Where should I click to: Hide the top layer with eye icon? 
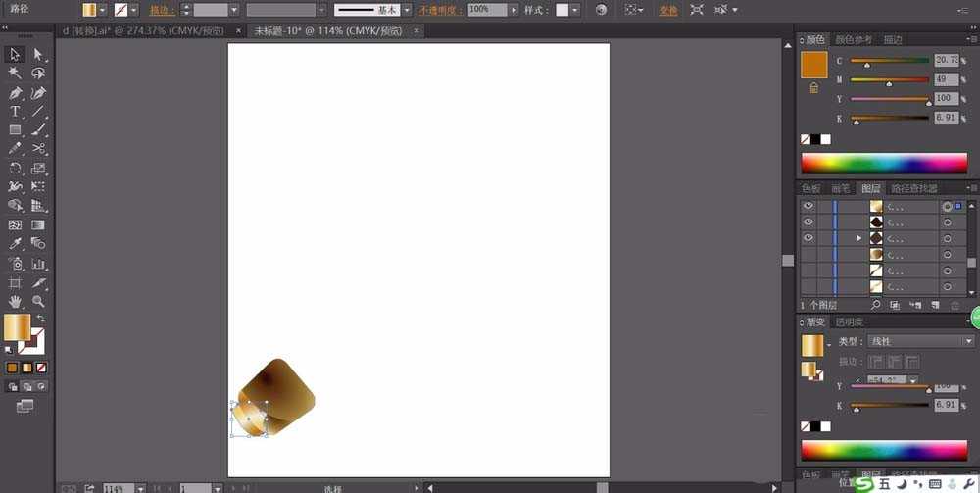pyautogui.click(x=808, y=207)
